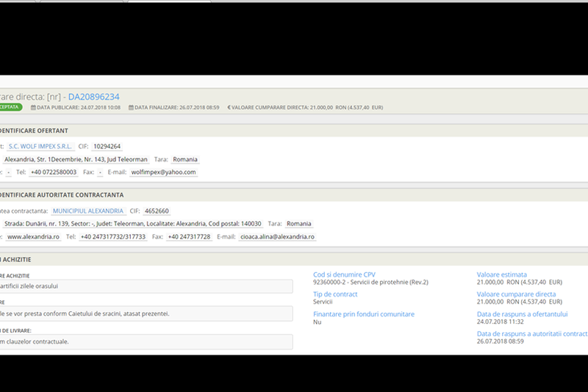The width and height of the screenshot is (588, 392).
Task: Select the authority CIF value 4652660
Action: (x=157, y=211)
